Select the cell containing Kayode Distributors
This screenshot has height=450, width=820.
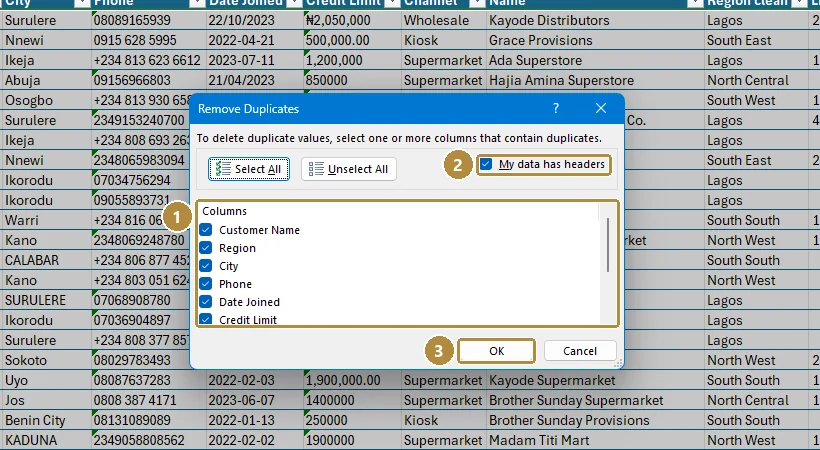pyautogui.click(x=595, y=20)
